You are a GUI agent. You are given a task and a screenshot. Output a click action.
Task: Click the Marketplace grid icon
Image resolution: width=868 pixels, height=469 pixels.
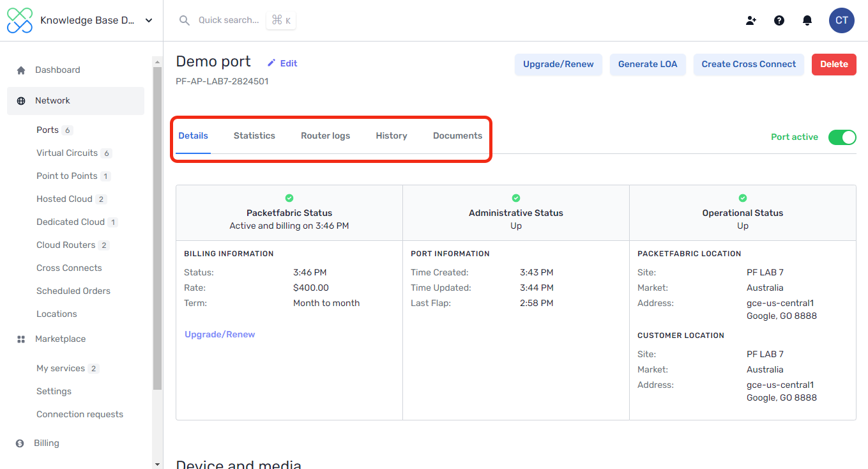(21, 339)
